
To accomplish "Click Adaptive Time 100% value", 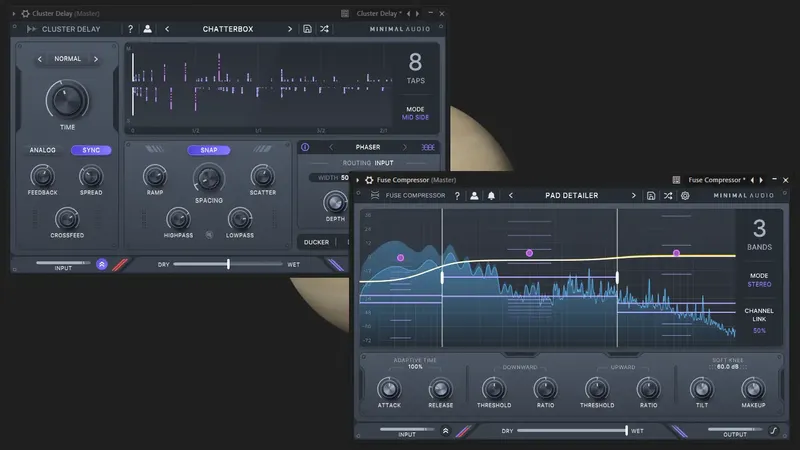I will pos(415,367).
